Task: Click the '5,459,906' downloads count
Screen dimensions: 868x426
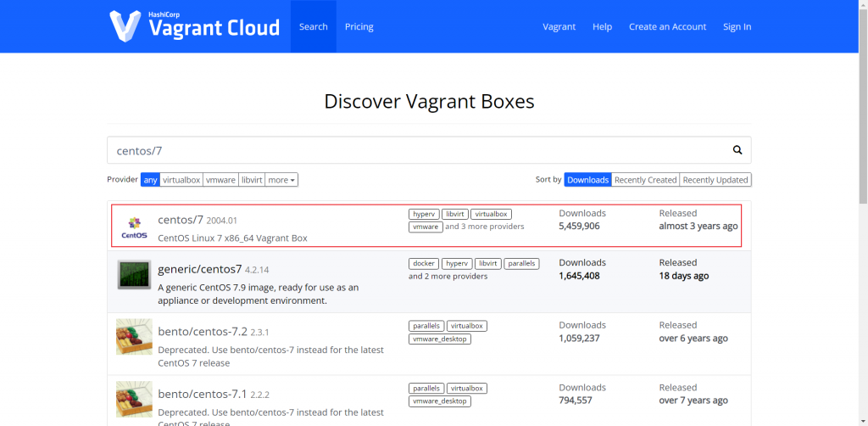Action: pyautogui.click(x=579, y=226)
